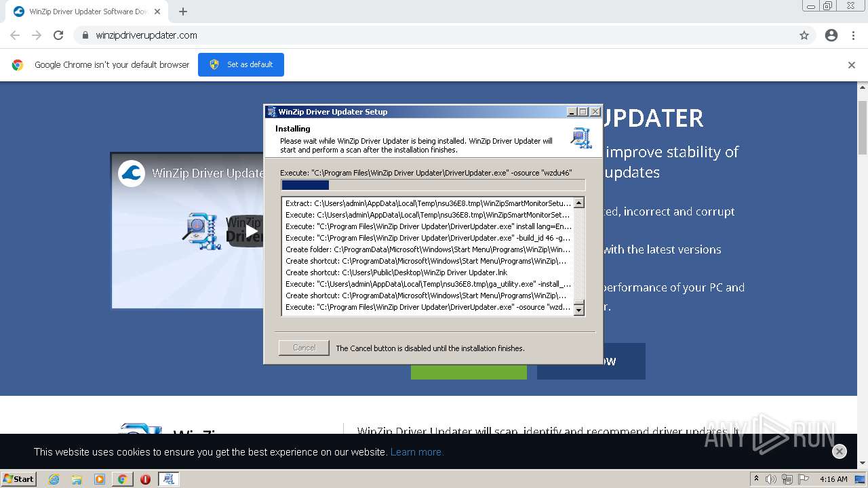868x488 pixels.
Task: Open the Learn more cookie link
Action: pyautogui.click(x=417, y=452)
